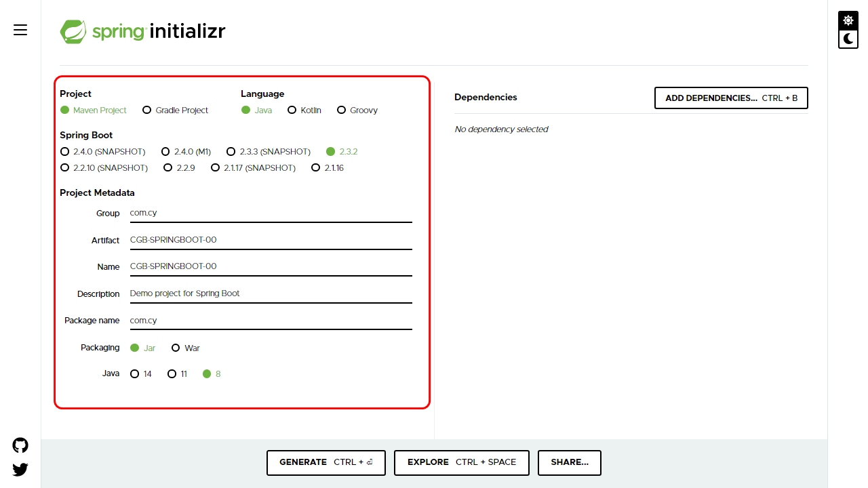Screen dimensions: 868x488
Task: Open the GitHub icon link
Action: 20,445
